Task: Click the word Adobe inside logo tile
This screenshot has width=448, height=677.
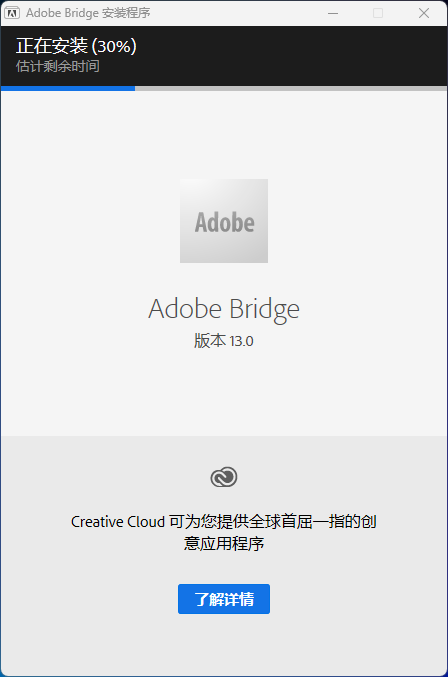Action: (224, 223)
